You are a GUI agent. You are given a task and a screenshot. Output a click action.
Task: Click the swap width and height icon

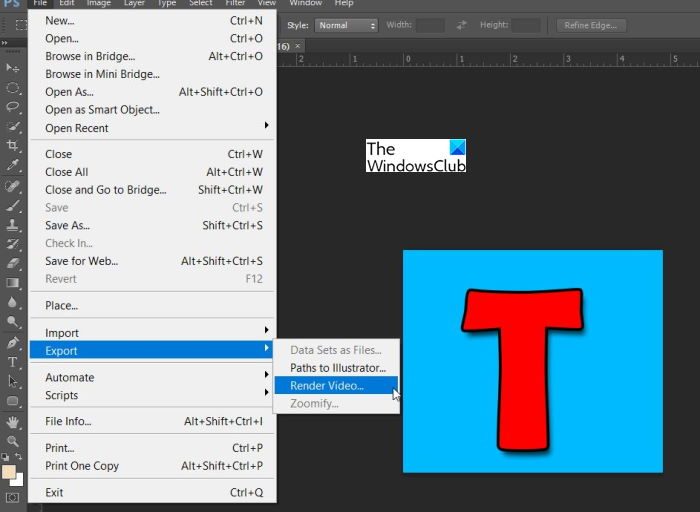(461, 25)
